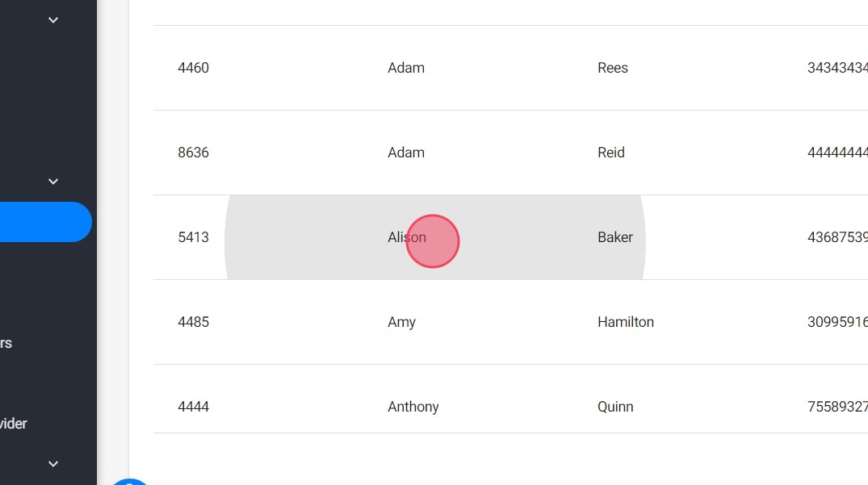Select the highlighted blue sidebar menu item
868x485 pixels.
point(44,222)
